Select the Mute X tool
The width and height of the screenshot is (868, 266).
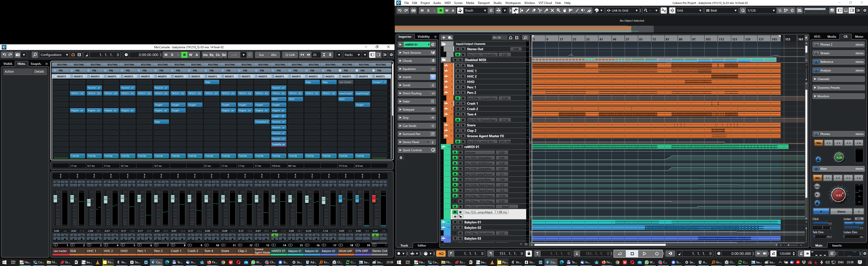(x=552, y=10)
